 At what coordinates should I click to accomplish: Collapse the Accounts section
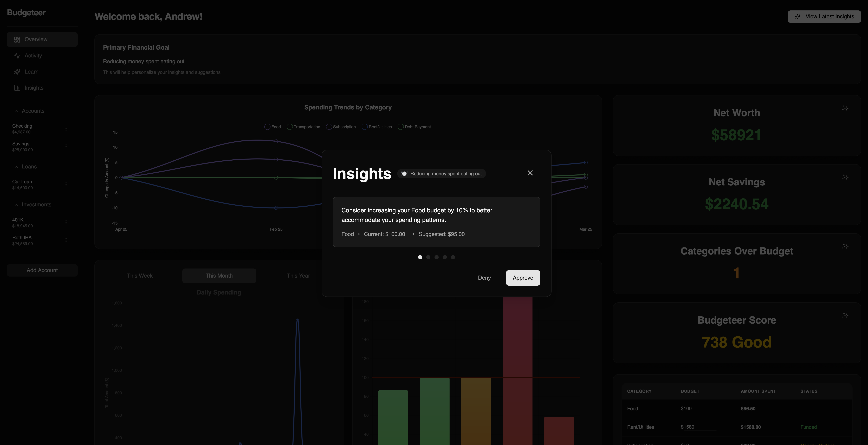tap(16, 111)
